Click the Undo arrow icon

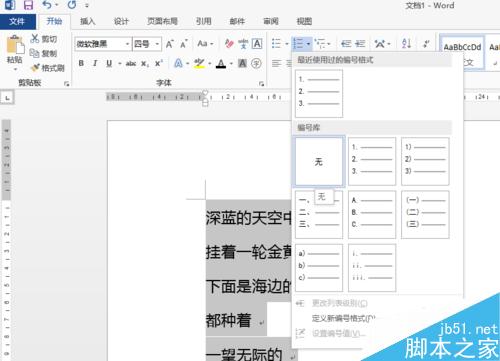pyautogui.click(x=47, y=5)
